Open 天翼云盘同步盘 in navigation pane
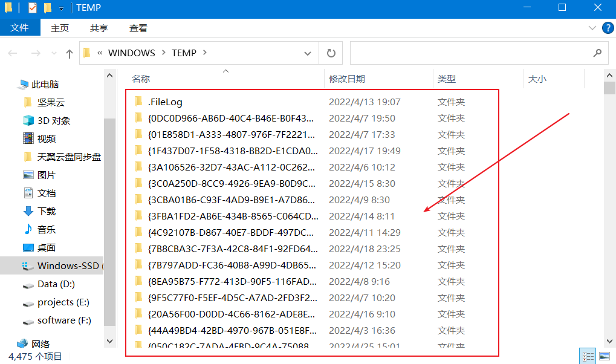 coord(69,157)
